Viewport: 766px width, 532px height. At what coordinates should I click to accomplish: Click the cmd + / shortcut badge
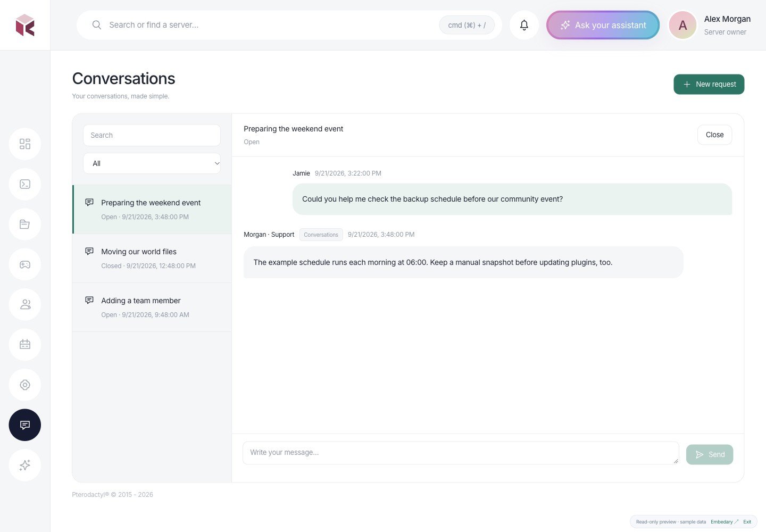467,25
